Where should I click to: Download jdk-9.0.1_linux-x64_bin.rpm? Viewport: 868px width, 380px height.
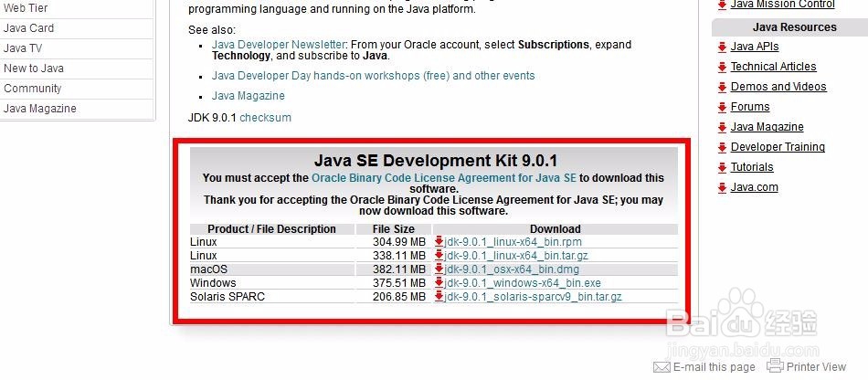[513, 242]
